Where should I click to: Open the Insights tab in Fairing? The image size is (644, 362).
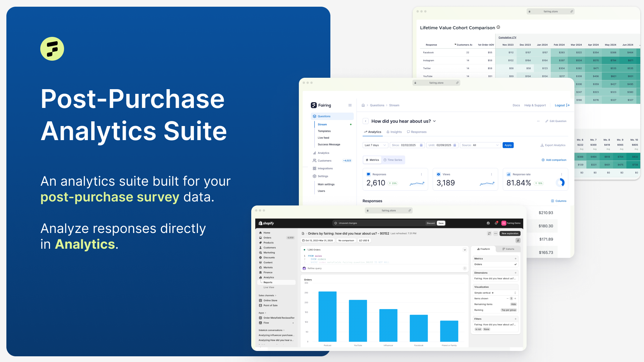click(x=394, y=132)
